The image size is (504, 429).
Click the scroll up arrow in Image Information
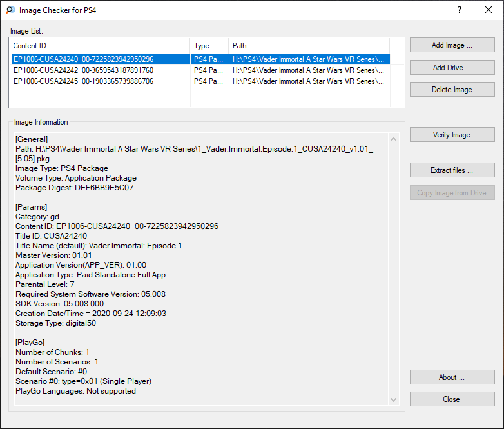click(x=393, y=139)
